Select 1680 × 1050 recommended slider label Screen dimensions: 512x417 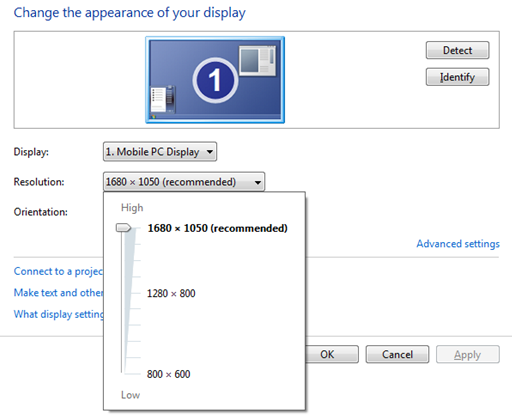tap(217, 228)
